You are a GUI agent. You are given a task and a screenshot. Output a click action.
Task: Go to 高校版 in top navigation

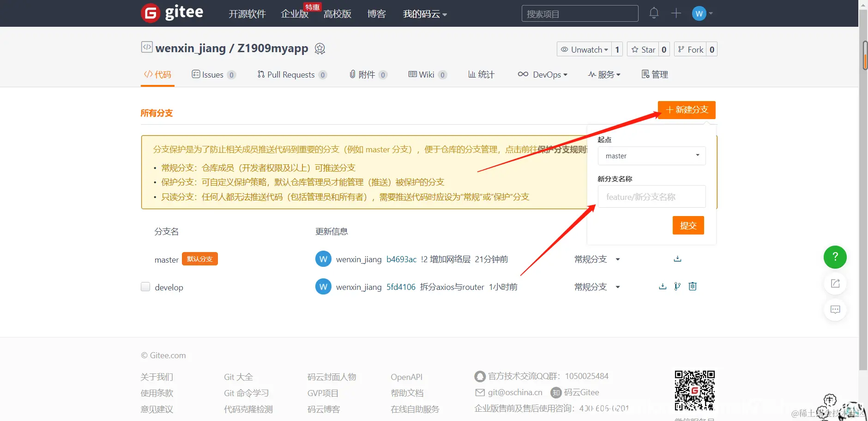point(338,14)
